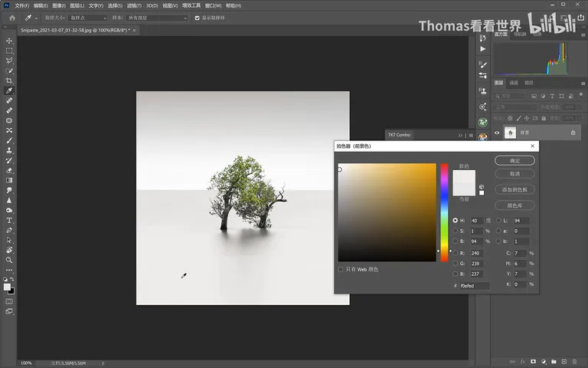Open the 文件(F) menu
The width and height of the screenshot is (588, 368).
(x=21, y=5)
